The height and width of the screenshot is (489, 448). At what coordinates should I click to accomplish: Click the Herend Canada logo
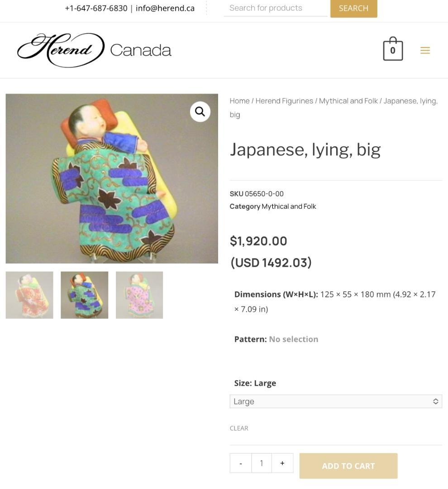point(94,50)
